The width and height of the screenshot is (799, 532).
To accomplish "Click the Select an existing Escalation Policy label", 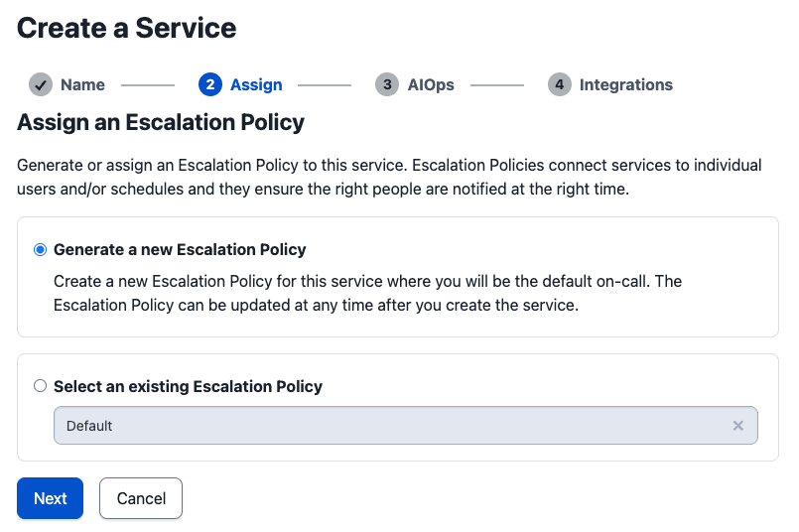I will click(x=188, y=386).
